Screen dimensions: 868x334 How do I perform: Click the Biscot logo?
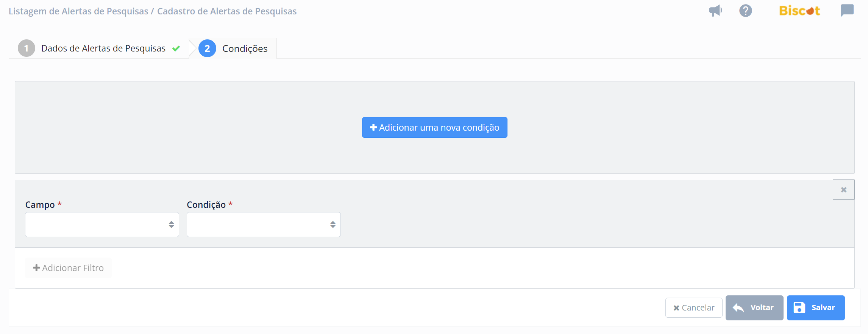[x=799, y=11]
